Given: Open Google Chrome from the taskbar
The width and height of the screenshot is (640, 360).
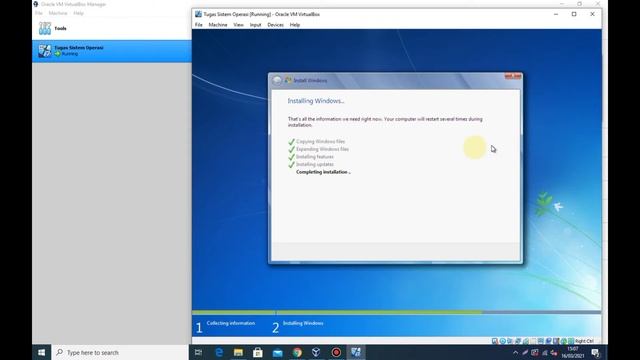Looking at the screenshot, I should click(297, 352).
